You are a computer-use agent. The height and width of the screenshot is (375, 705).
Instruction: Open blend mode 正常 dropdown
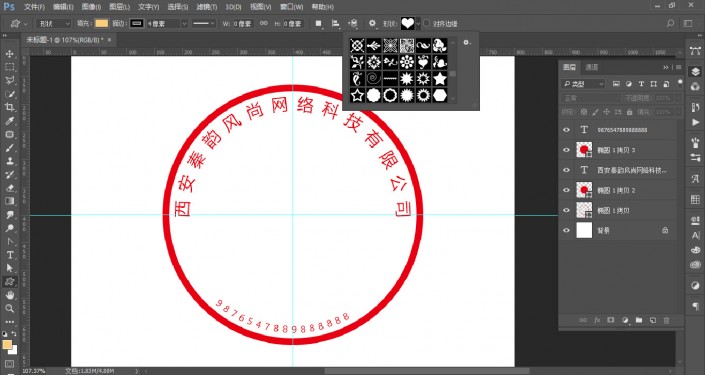pyautogui.click(x=591, y=98)
